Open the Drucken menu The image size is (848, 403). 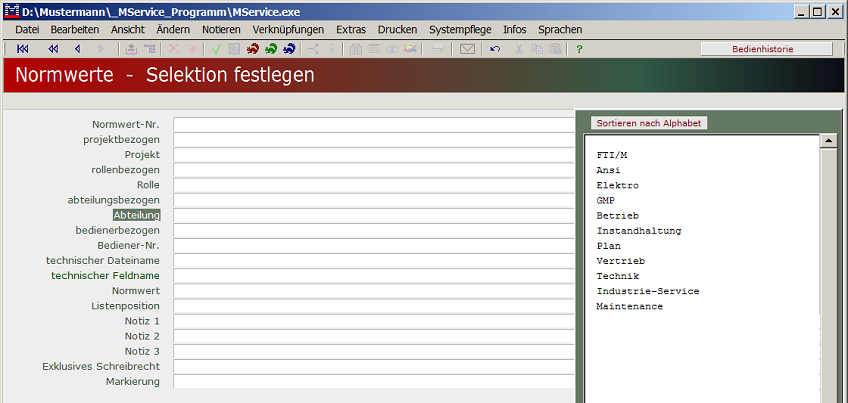[x=398, y=30]
